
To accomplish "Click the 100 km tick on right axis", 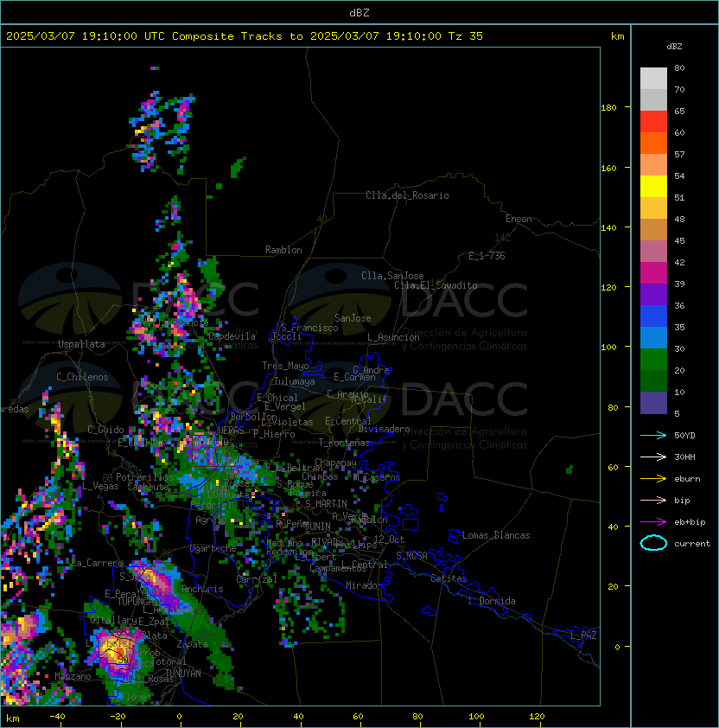I will pos(609,348).
